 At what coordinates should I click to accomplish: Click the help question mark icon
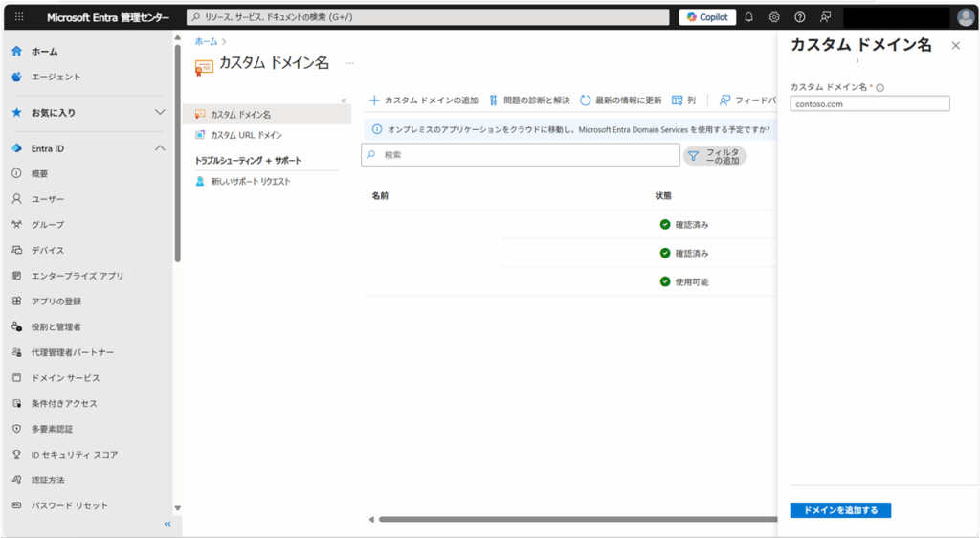[x=800, y=17]
